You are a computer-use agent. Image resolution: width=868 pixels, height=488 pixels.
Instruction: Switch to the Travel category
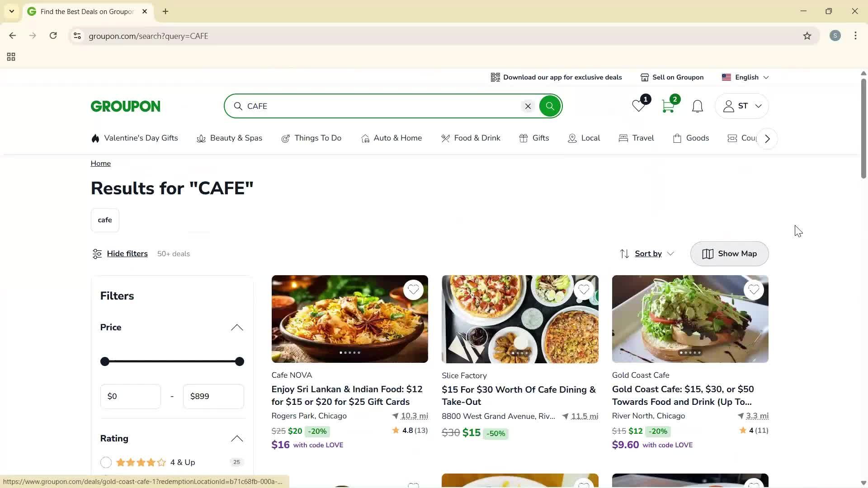click(x=636, y=138)
